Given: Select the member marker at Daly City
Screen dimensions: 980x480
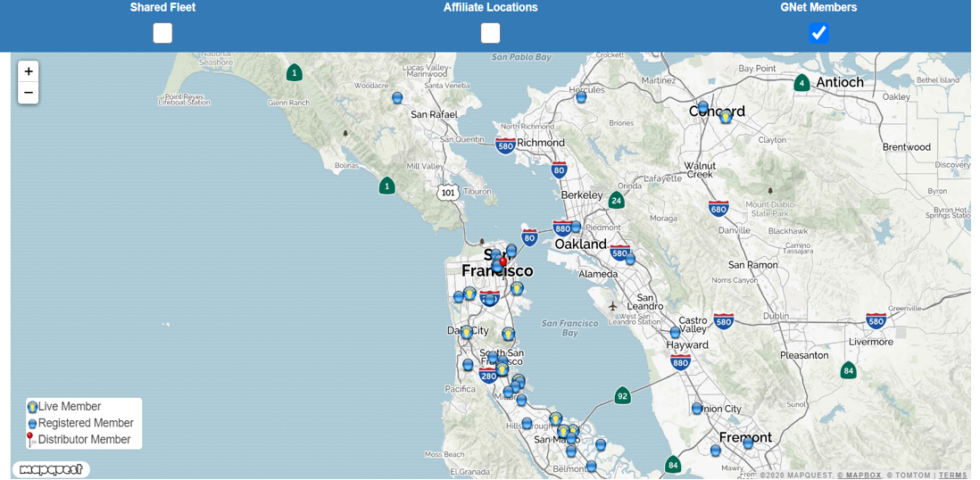Looking at the screenshot, I should 466,332.
